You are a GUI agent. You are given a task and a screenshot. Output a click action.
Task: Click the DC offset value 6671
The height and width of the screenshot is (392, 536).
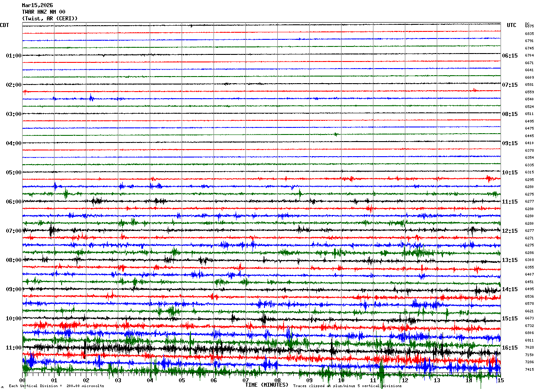tap(529, 63)
